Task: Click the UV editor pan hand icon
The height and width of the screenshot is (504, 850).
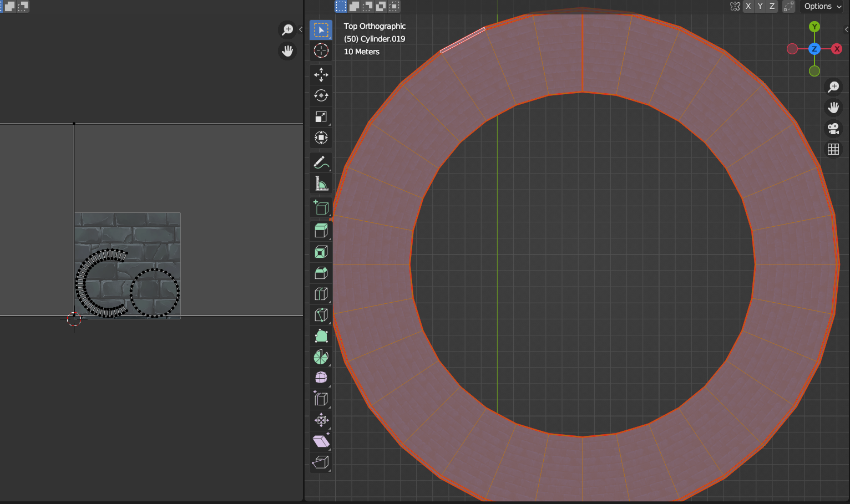Action: tap(287, 51)
